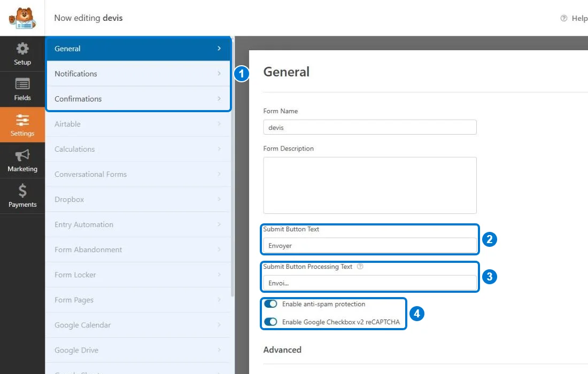Select the Settings sliders icon
588x374 pixels.
22,120
